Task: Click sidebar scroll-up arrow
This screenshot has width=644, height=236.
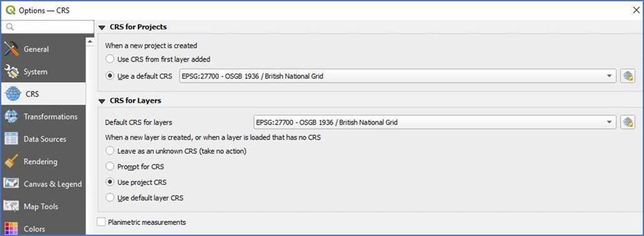Action: coord(90,42)
